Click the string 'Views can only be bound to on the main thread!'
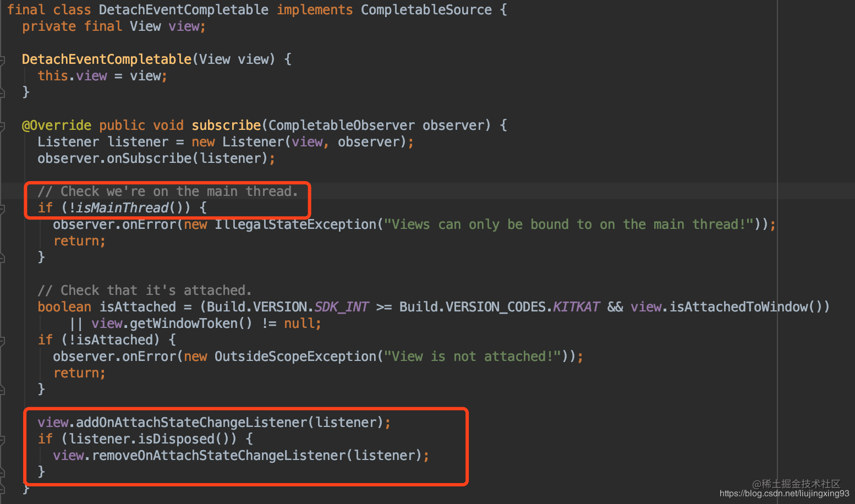Viewport: 855px width, 504px height. pos(569,224)
